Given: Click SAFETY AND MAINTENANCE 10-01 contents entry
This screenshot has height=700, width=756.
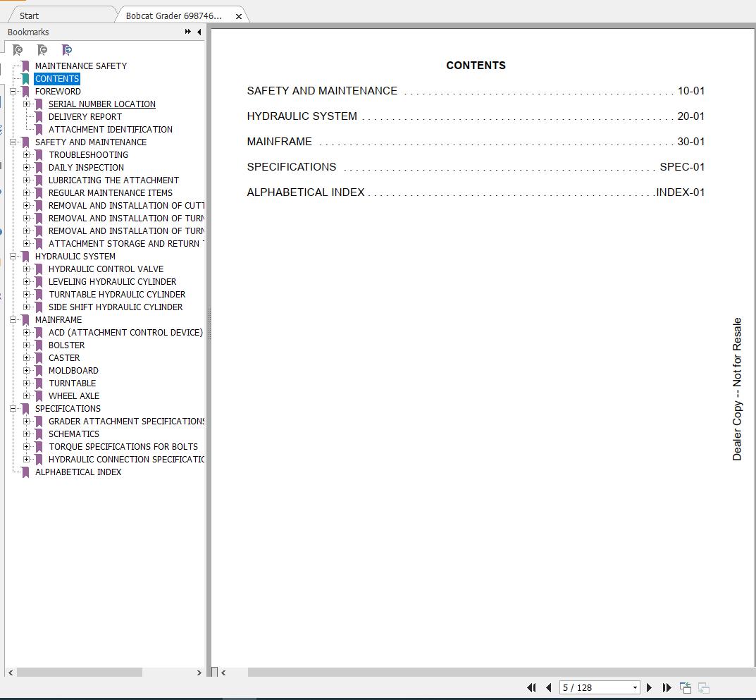Looking at the screenshot, I should coord(476,91).
